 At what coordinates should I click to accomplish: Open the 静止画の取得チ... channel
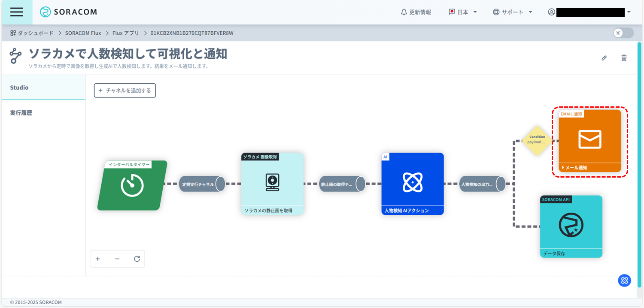(x=342, y=184)
